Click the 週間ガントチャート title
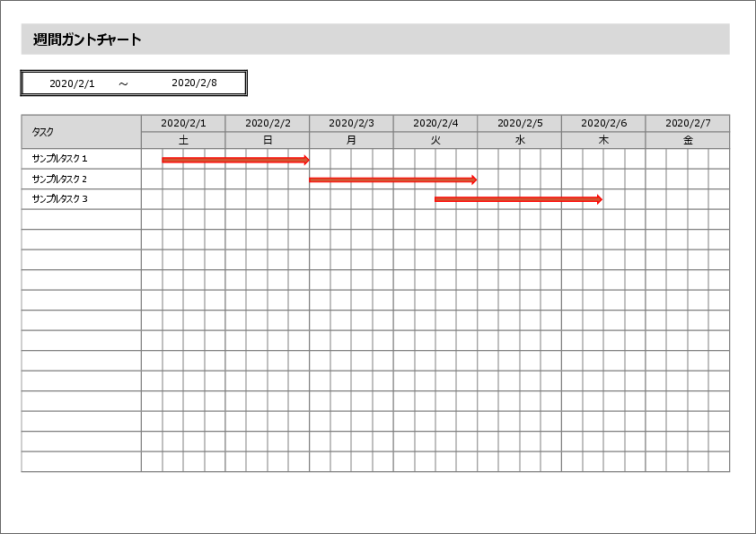Image resolution: width=756 pixels, height=534 pixels. 87,39
